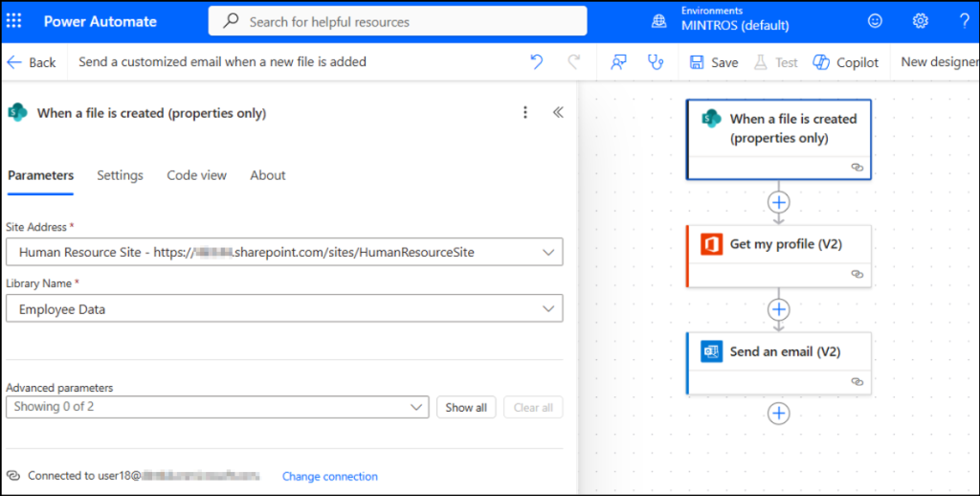
Task: Click link icon on 'When a file is created' card
Action: [x=857, y=168]
